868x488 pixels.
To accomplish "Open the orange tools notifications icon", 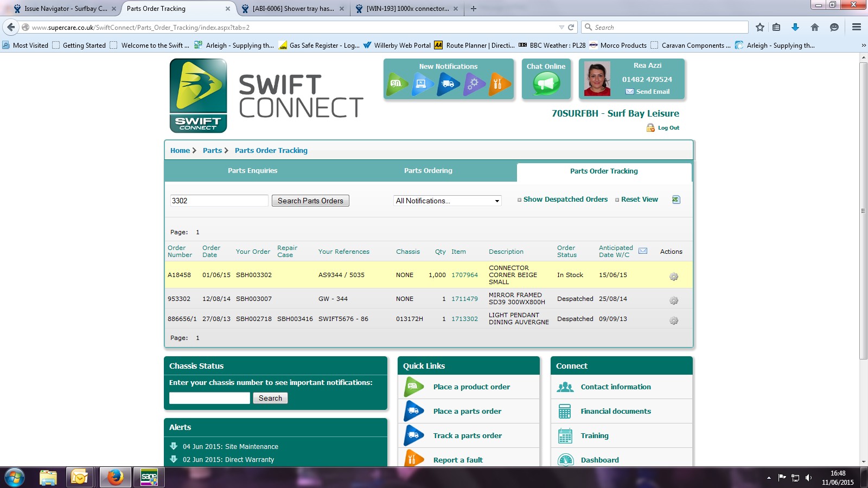I will (x=499, y=84).
